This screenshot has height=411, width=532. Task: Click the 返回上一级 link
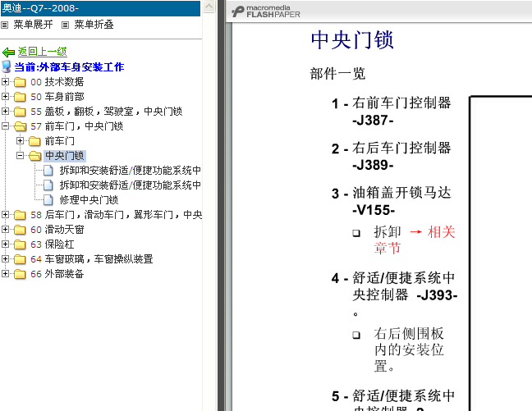coord(43,52)
